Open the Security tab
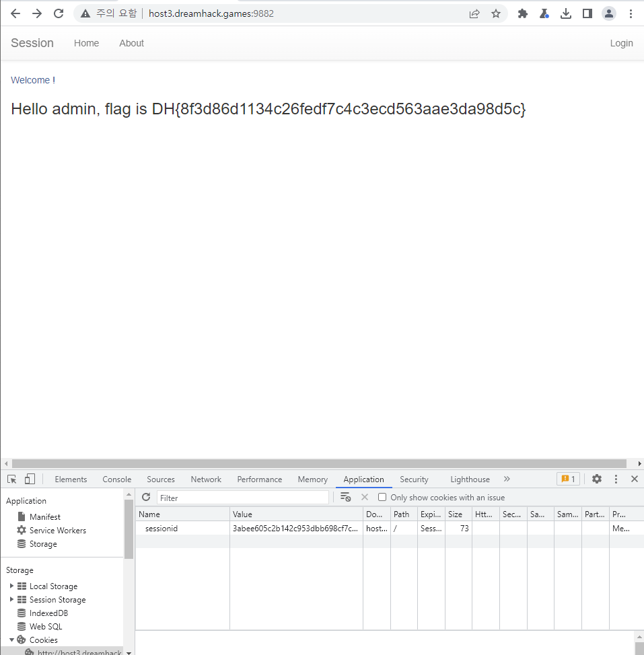The height and width of the screenshot is (655, 644). [414, 479]
